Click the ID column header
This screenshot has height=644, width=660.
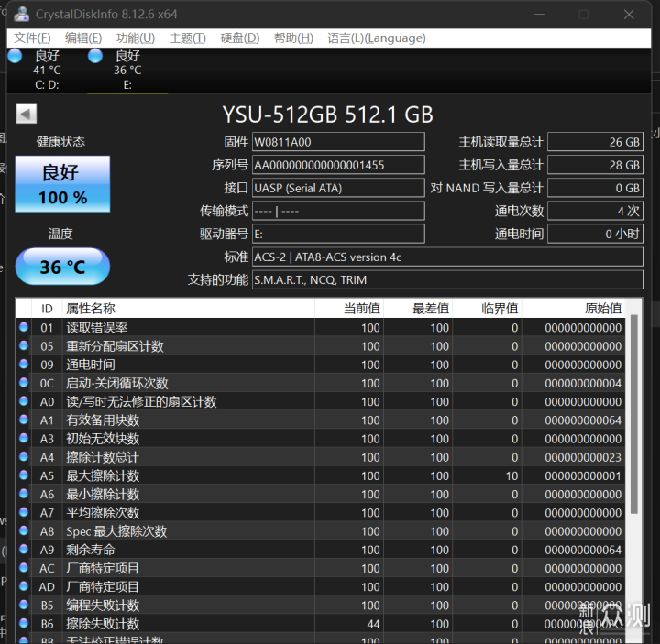(x=47, y=309)
